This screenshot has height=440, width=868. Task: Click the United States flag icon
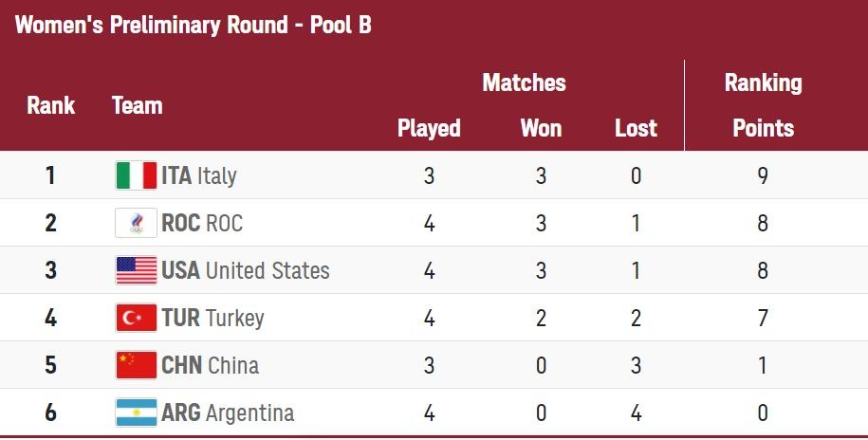(137, 270)
